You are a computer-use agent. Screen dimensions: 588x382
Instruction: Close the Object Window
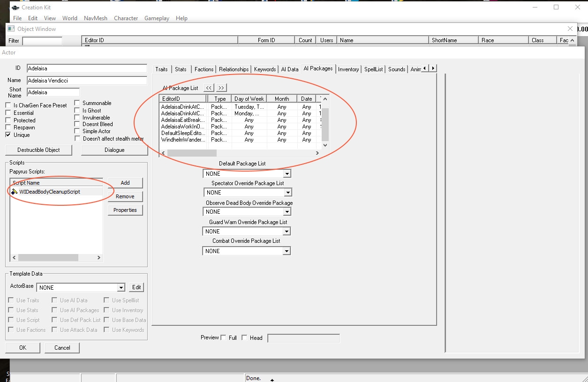coord(570,29)
